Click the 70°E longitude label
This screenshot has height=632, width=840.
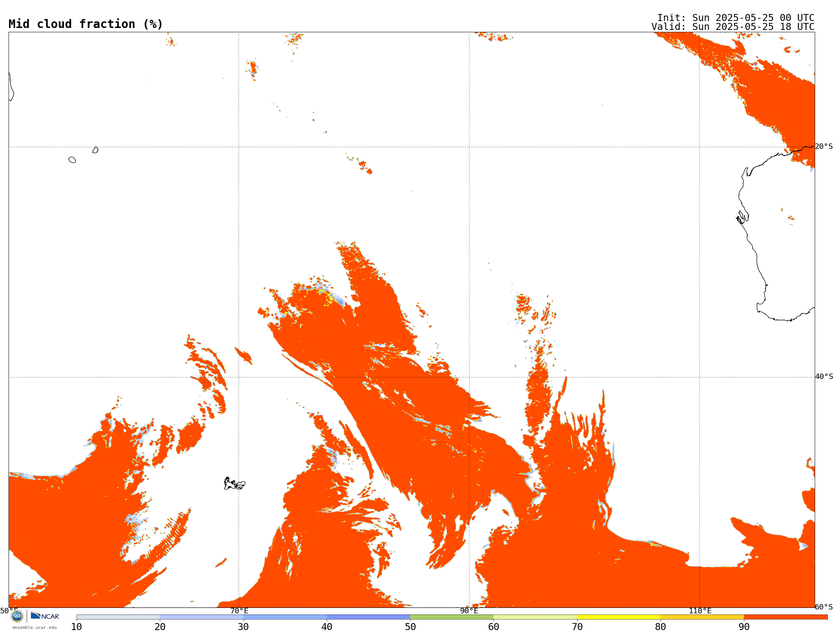pos(239,611)
